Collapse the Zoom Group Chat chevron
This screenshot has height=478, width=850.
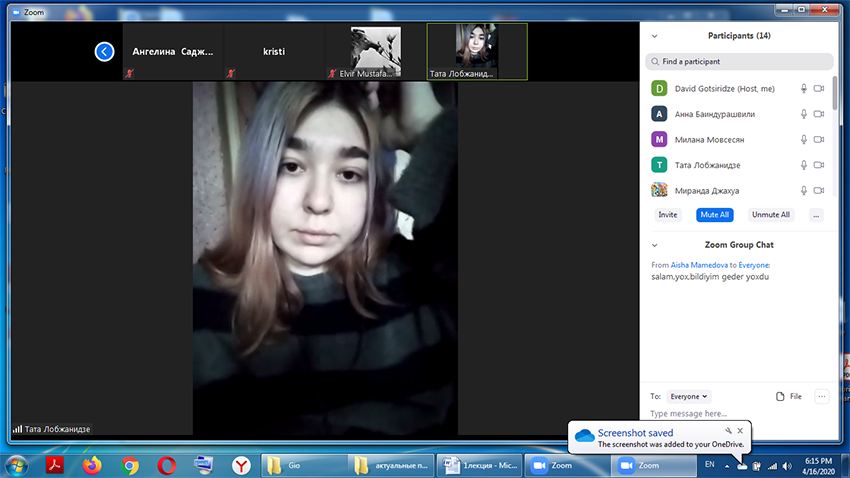[x=654, y=244]
